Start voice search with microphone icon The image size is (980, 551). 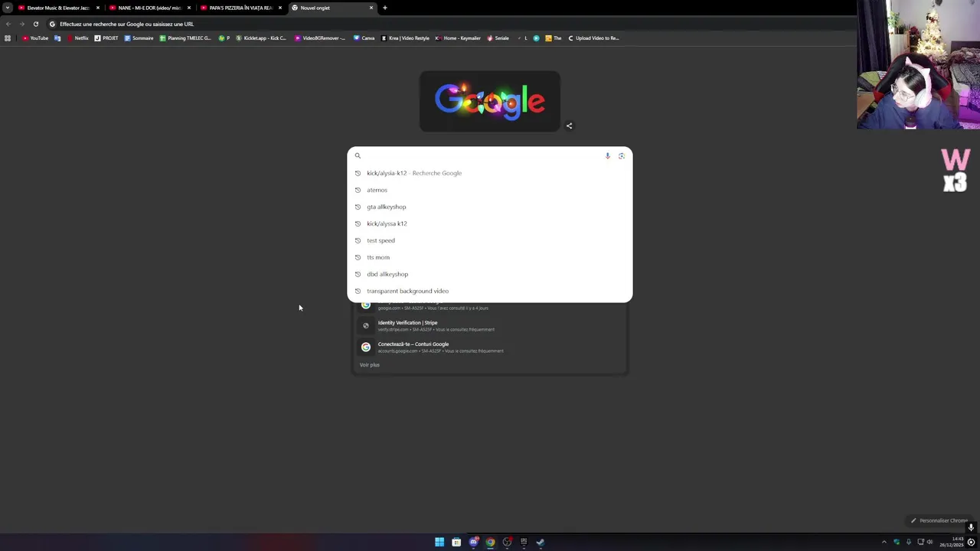click(x=607, y=155)
